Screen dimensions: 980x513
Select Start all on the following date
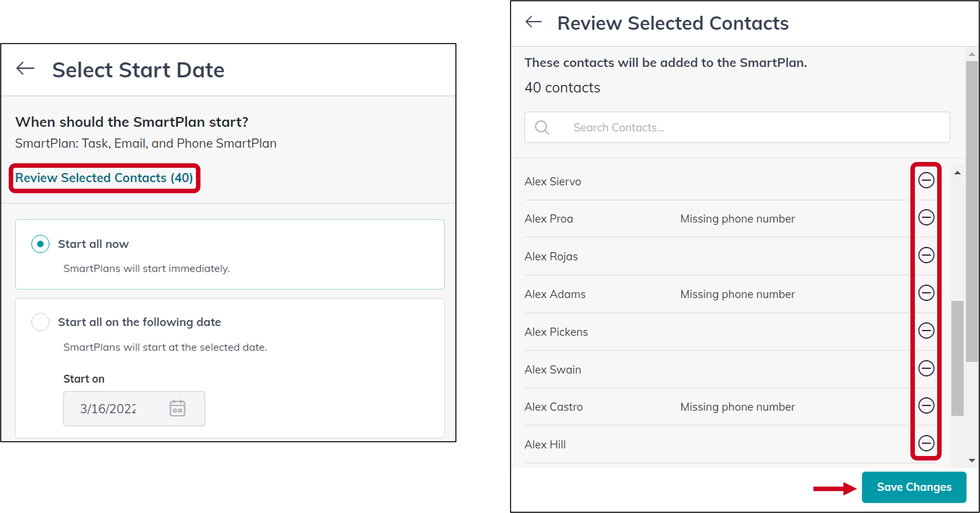point(40,322)
